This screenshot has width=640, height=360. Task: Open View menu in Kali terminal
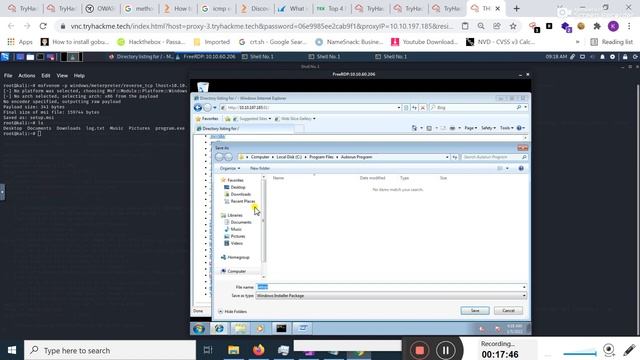[62, 76]
